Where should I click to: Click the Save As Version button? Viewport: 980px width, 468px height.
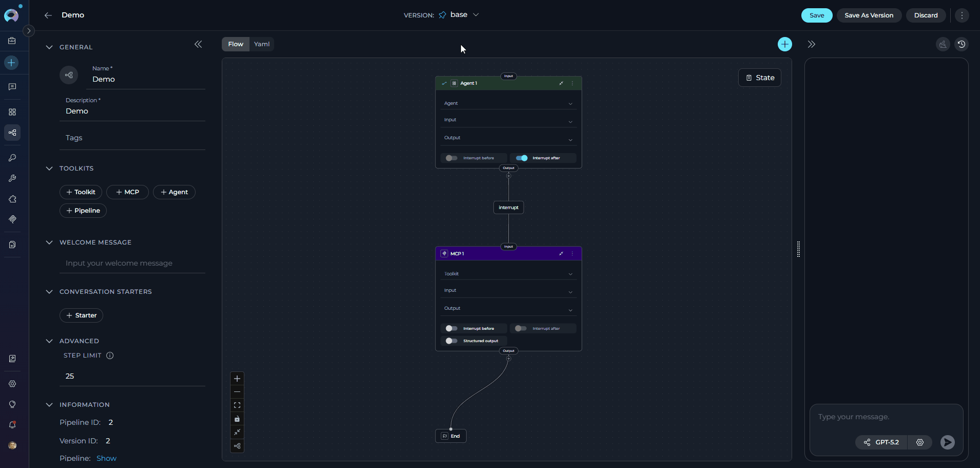pos(869,15)
